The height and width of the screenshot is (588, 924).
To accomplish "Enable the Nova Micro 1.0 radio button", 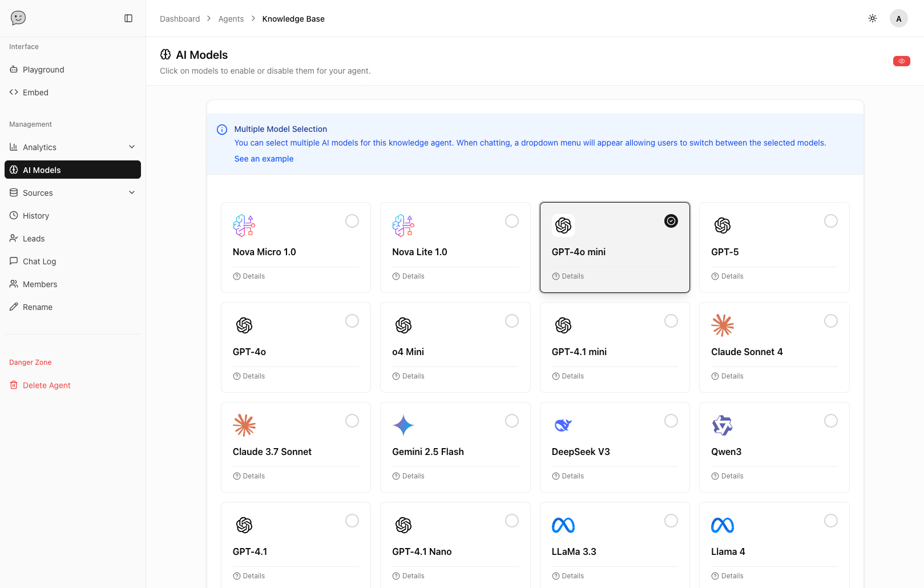I will click(x=352, y=221).
